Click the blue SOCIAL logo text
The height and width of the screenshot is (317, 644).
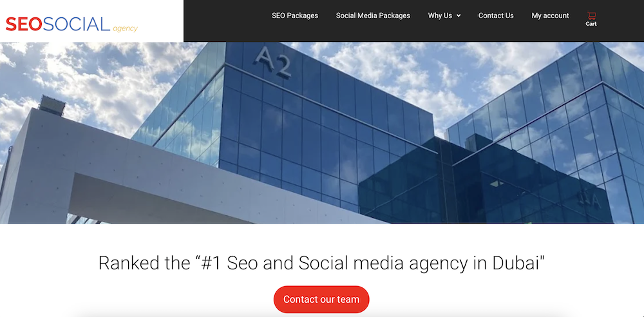pyautogui.click(x=77, y=24)
